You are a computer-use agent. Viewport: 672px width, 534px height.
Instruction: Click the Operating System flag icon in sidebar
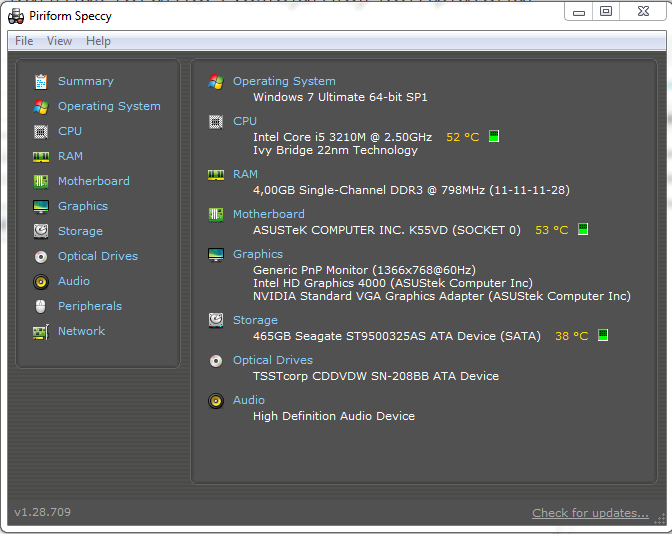click(x=41, y=106)
